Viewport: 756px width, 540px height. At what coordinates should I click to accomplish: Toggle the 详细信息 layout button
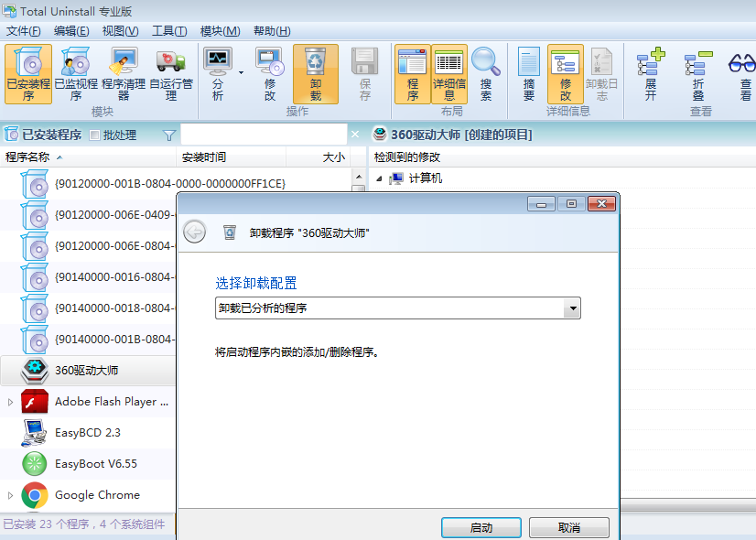click(449, 73)
